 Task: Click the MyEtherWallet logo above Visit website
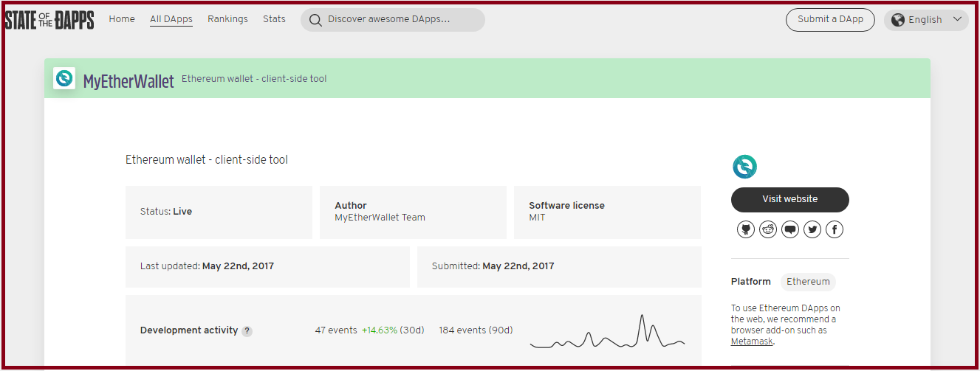point(744,167)
